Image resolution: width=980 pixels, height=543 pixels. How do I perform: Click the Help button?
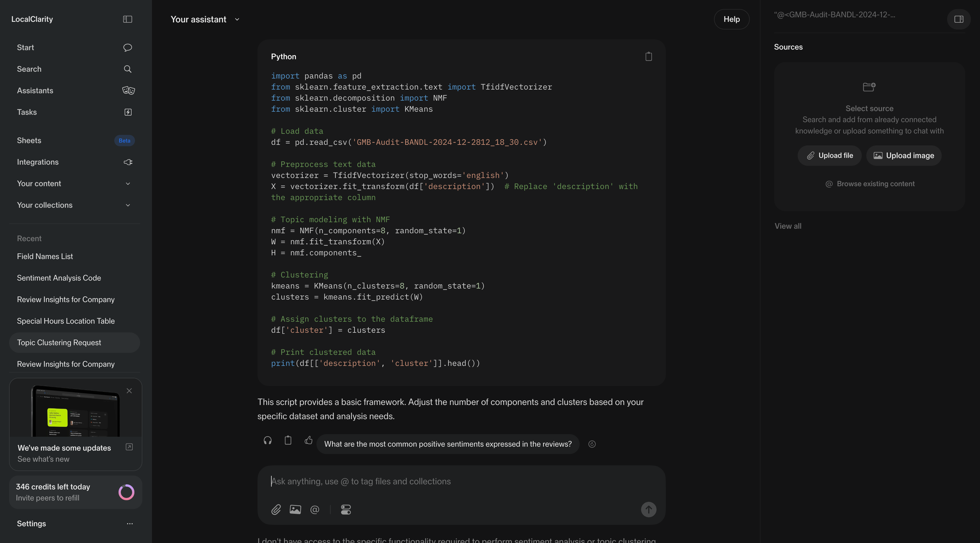pos(731,19)
